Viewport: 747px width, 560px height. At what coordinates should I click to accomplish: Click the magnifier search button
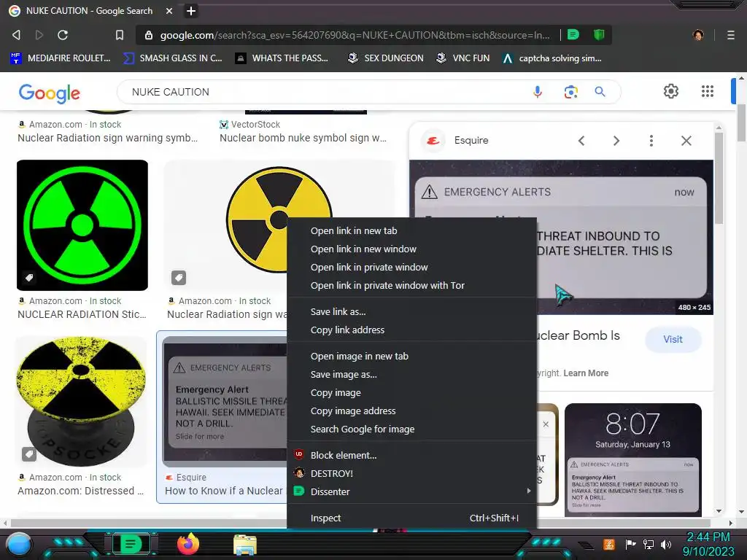tap(600, 91)
